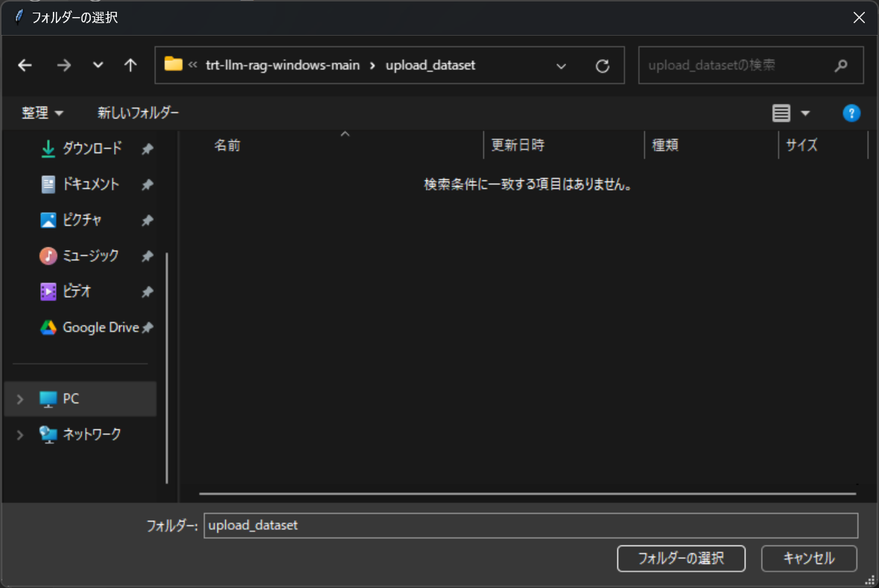The width and height of the screenshot is (879, 588).
Task: Go forward with the right arrow
Action: (64, 65)
